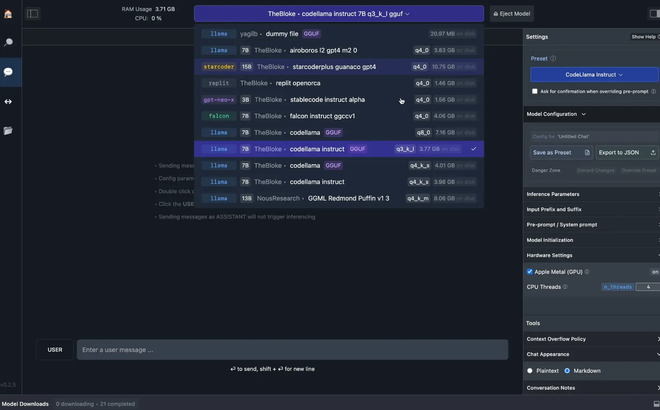Expand the Inference Parameters section
Image resolution: width=660 pixels, height=410 pixels.
click(591, 194)
